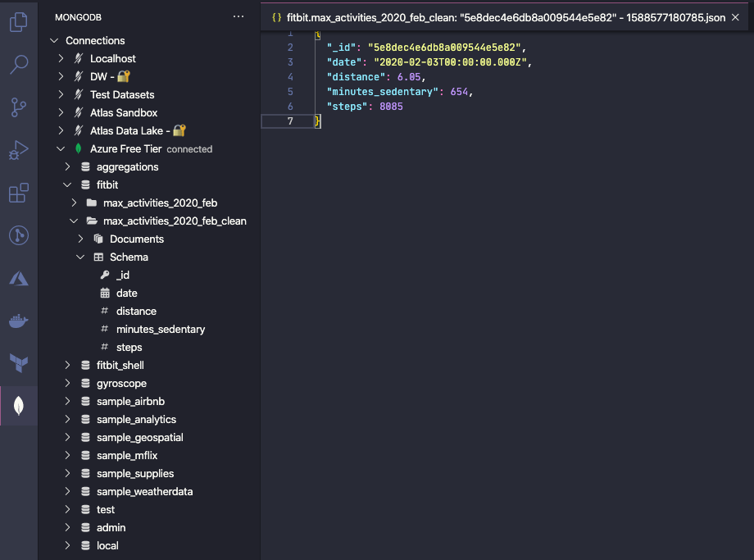Open the Azure view icon
754x560 pixels.
(x=18, y=279)
